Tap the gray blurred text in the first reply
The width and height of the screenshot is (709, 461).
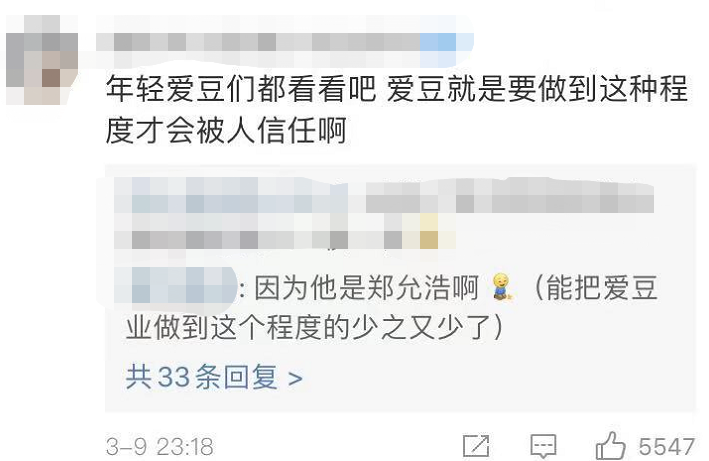pos(510,198)
